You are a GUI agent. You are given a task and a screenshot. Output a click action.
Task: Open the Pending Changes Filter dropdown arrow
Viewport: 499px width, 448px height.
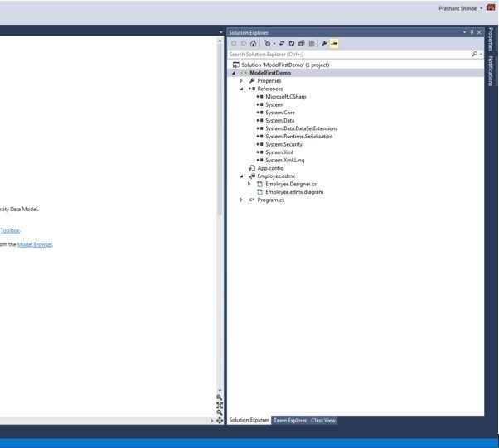(x=274, y=44)
